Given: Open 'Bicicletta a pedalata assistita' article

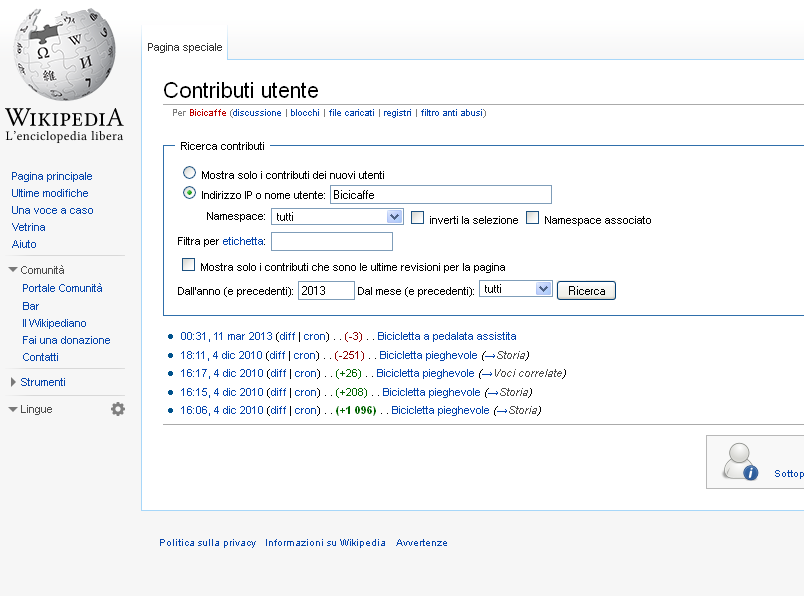Looking at the screenshot, I should tap(447, 336).
